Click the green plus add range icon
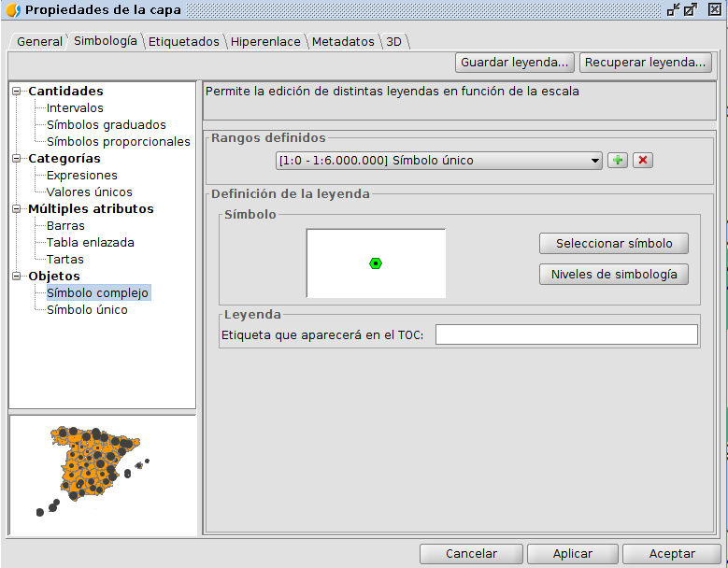This screenshot has height=568, width=728. (617, 161)
